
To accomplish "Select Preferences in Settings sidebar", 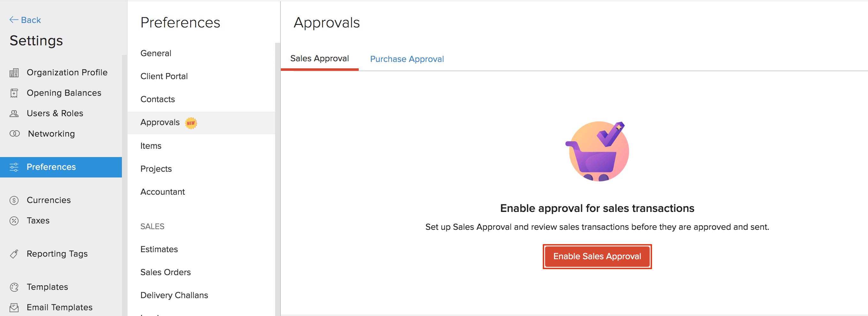I will [51, 167].
